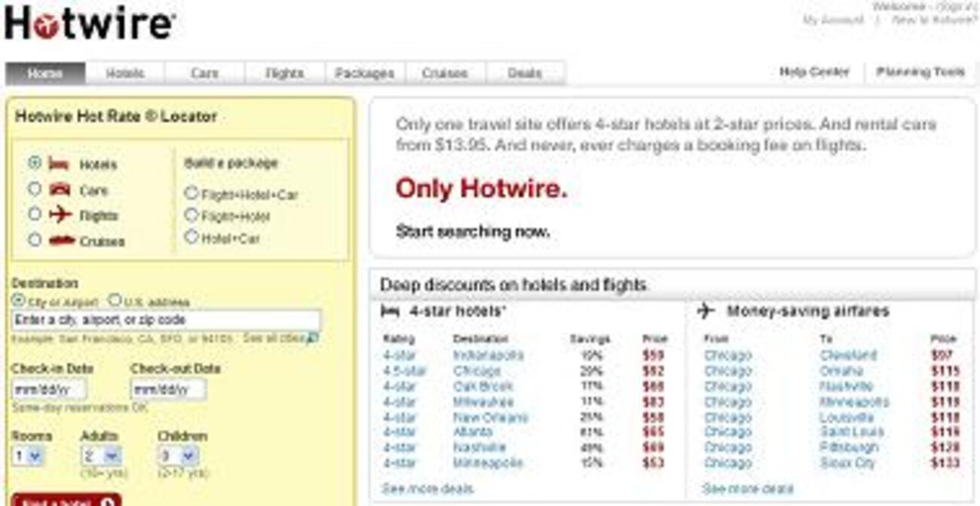Click the $133 airfare price

tap(945, 463)
